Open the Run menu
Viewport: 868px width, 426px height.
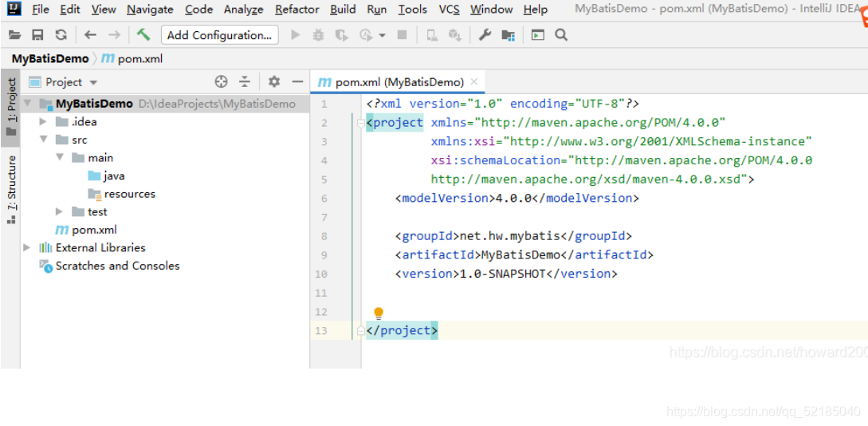[x=377, y=10]
